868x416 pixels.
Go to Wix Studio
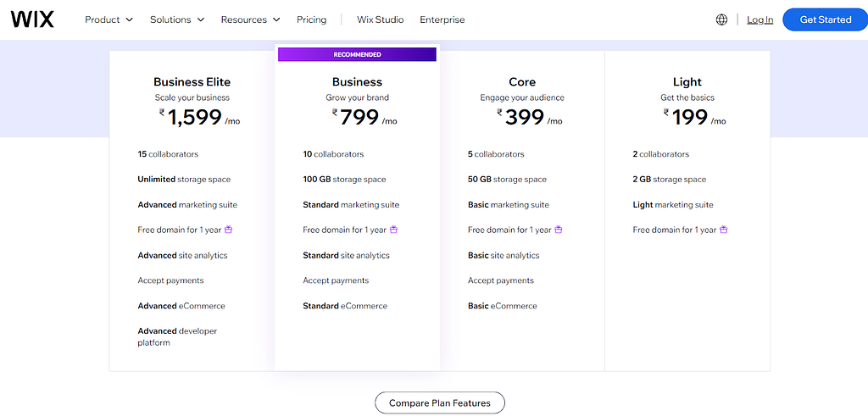pyautogui.click(x=381, y=19)
